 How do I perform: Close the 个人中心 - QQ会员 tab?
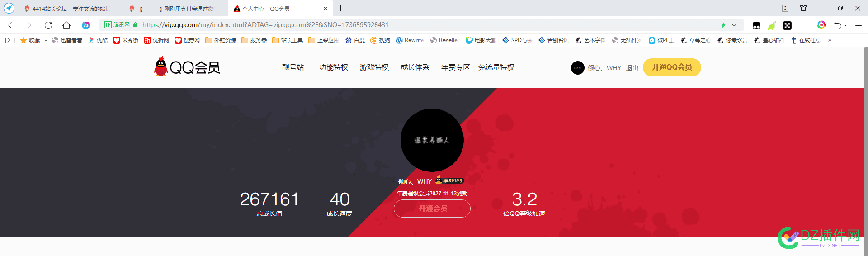pos(325,9)
